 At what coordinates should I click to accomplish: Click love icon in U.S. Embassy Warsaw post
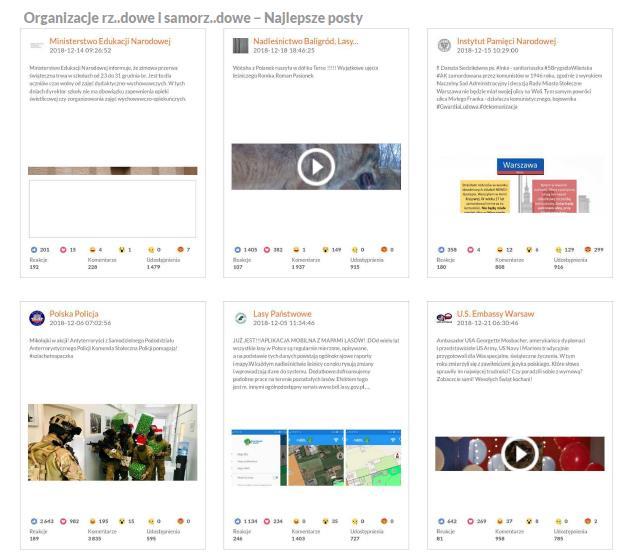471,521
